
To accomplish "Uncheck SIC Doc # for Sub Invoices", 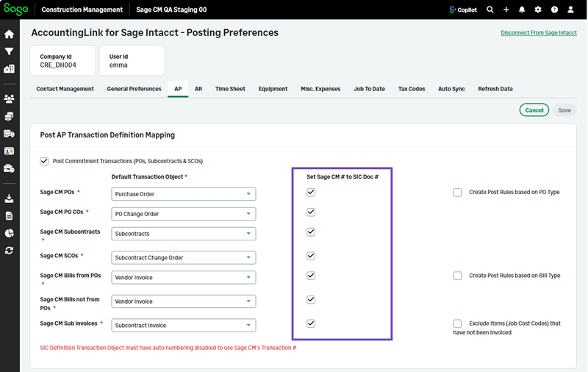I will pyautogui.click(x=311, y=323).
